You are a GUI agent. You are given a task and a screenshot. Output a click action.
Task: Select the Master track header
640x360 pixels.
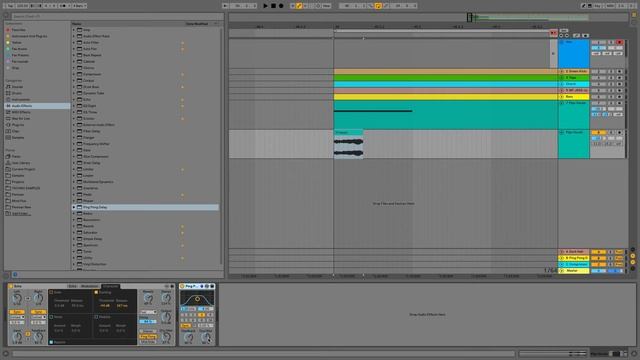(x=574, y=271)
